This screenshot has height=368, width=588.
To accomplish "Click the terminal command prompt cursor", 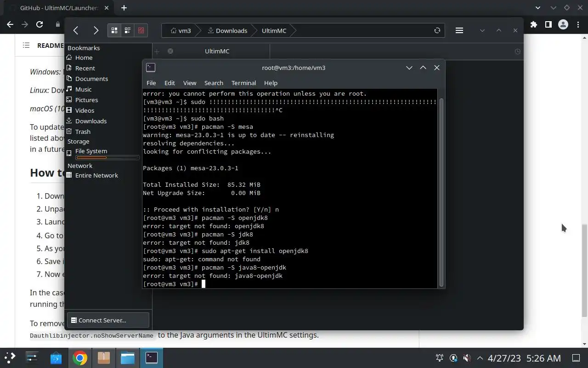I will point(204,284).
